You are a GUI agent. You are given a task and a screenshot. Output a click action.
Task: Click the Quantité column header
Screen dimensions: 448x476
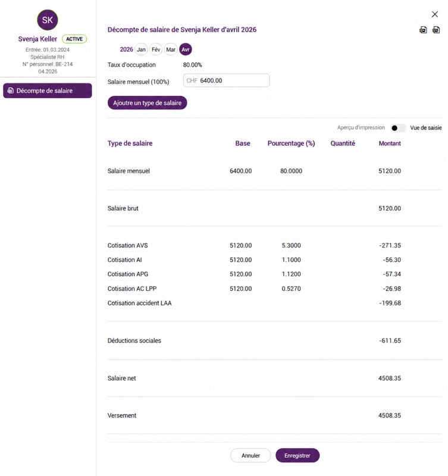click(x=343, y=143)
